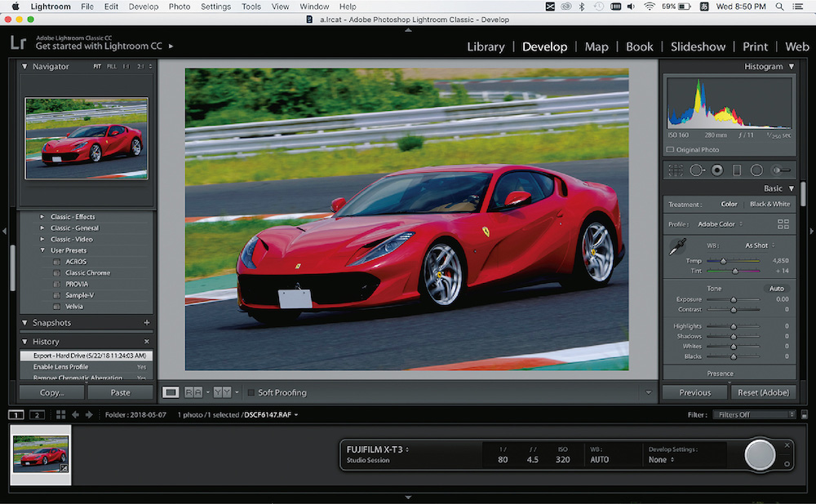Enable the Soft Proofing checkbox
Screen dimensions: 816x504
(x=251, y=392)
